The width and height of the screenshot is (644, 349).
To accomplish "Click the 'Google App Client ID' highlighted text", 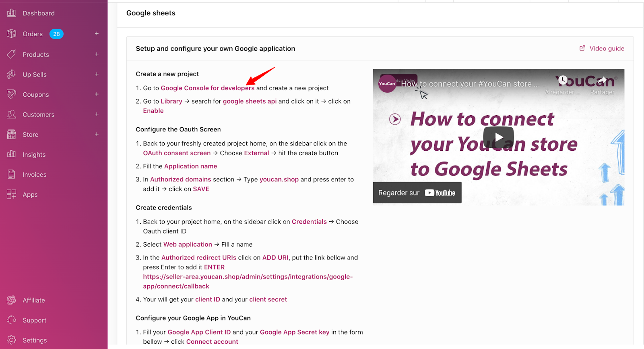I will pos(199,332).
